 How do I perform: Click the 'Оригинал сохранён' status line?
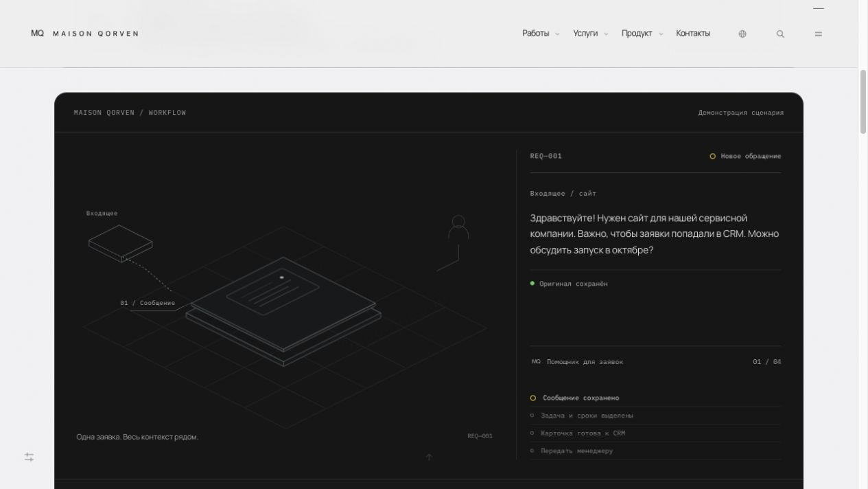pos(569,284)
